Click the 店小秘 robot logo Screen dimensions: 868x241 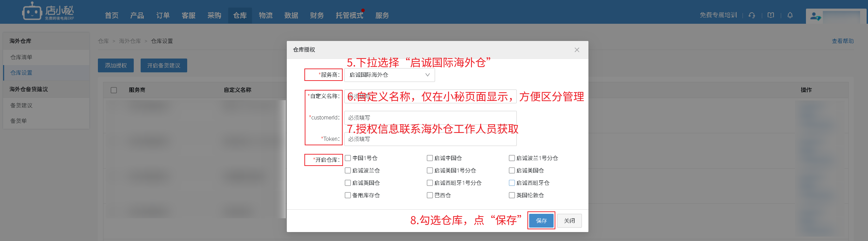click(32, 12)
